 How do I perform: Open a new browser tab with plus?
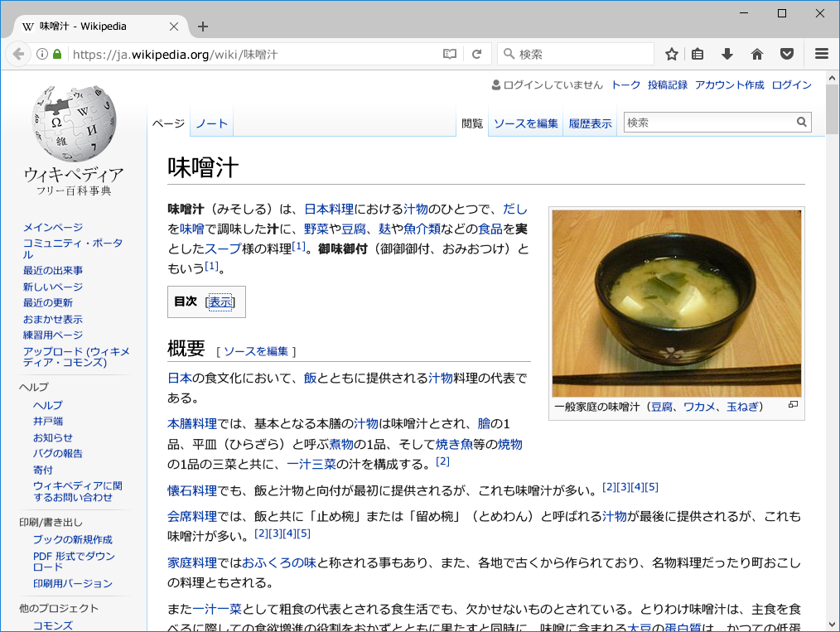[202, 27]
